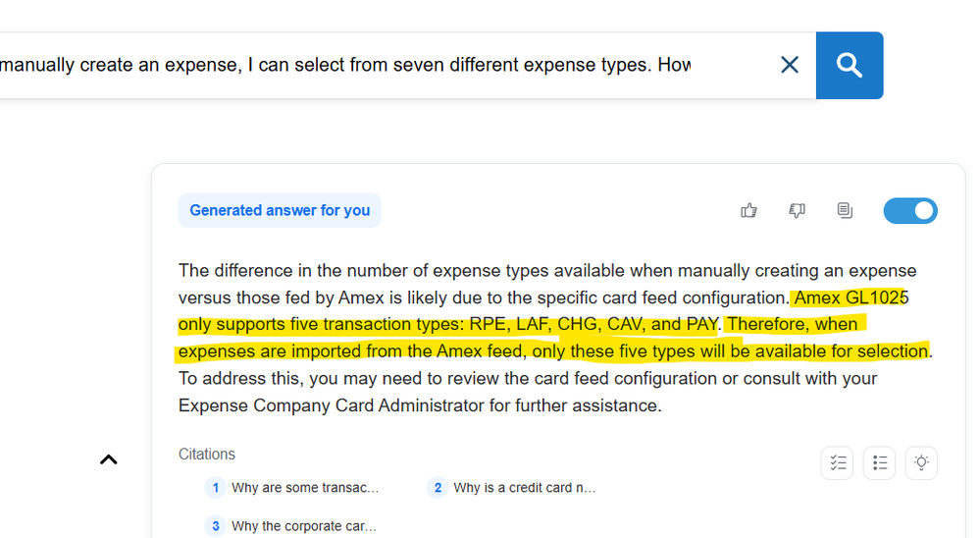Open citation "Why the corporate car..."

point(304,526)
